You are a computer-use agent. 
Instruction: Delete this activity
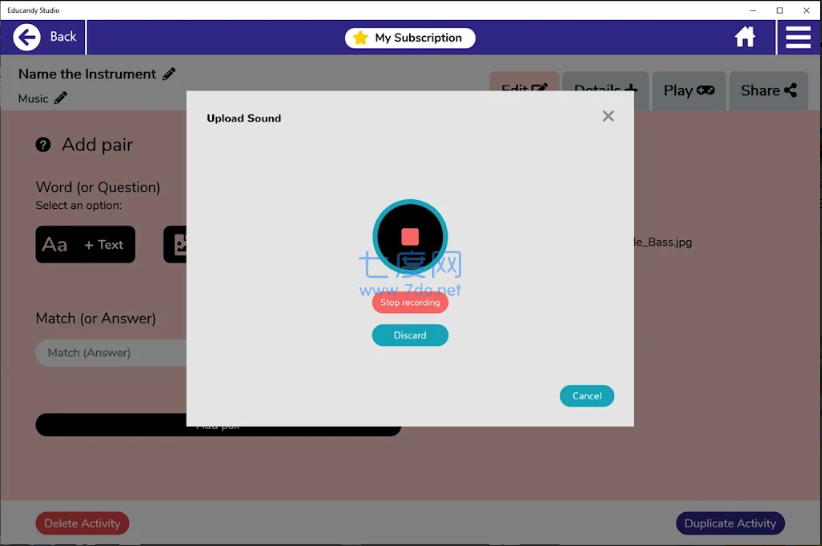tap(82, 523)
